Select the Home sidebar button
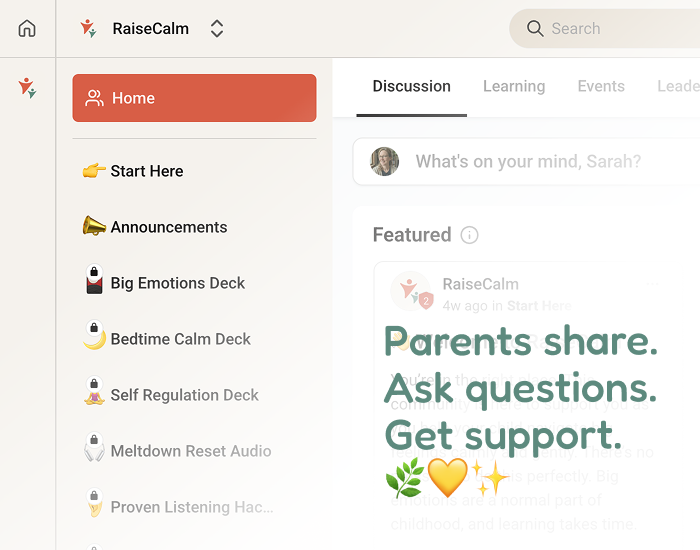700x550 pixels. 194,98
